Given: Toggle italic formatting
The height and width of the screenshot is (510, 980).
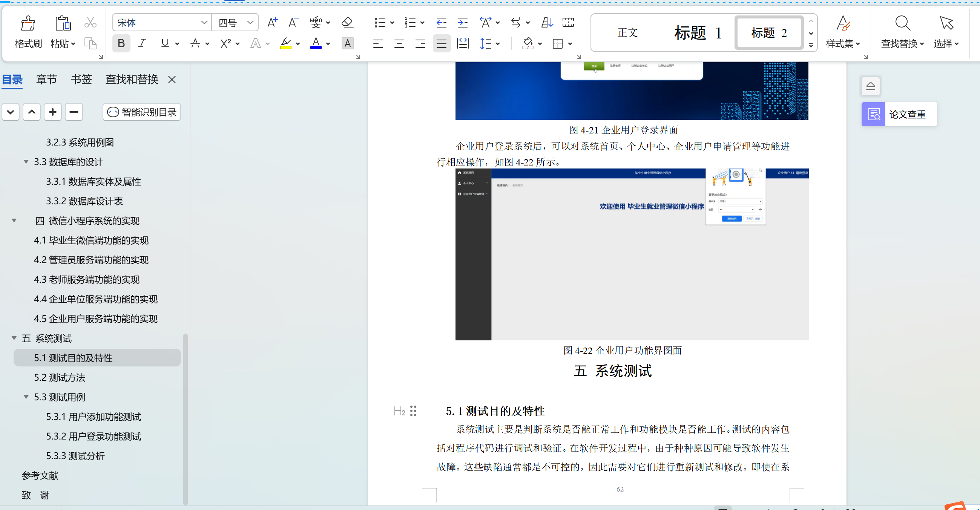Looking at the screenshot, I should click(142, 43).
